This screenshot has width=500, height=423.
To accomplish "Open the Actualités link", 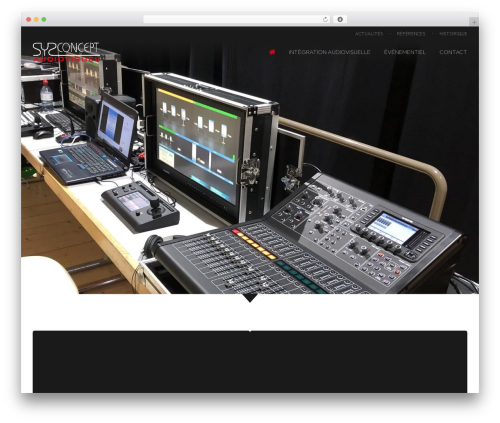I will 369,34.
